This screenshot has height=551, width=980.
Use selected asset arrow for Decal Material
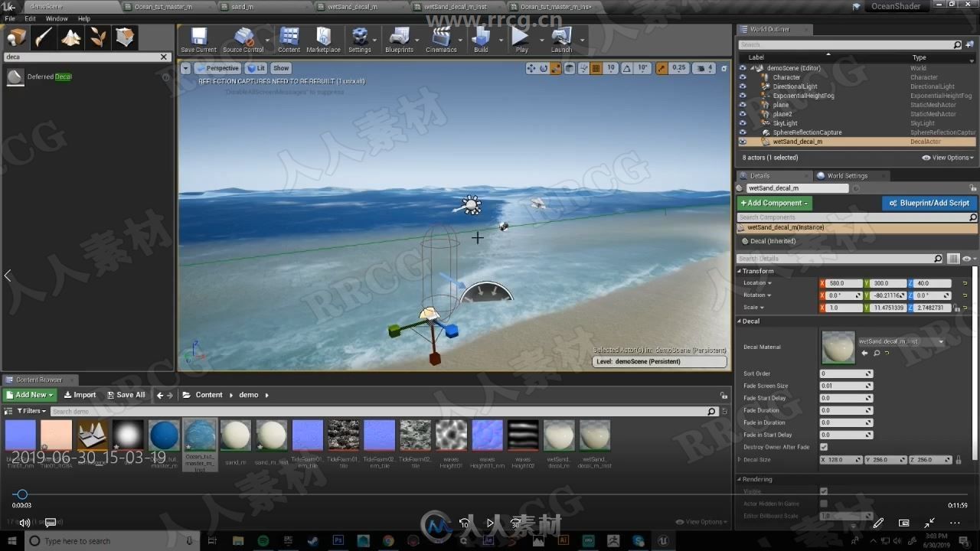click(865, 354)
